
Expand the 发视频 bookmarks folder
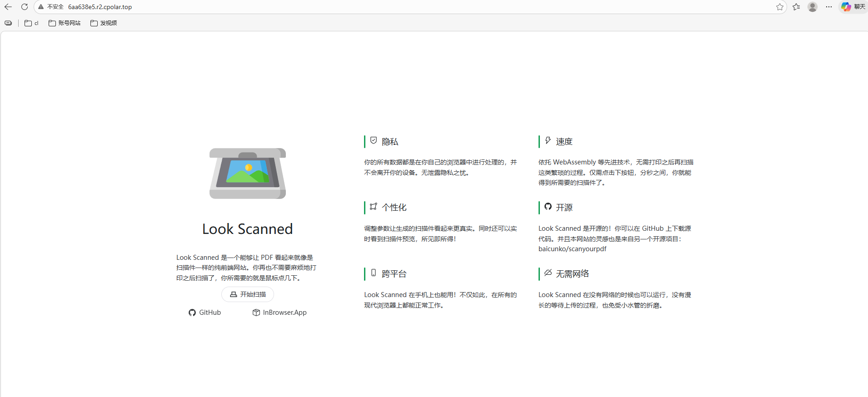coord(104,23)
